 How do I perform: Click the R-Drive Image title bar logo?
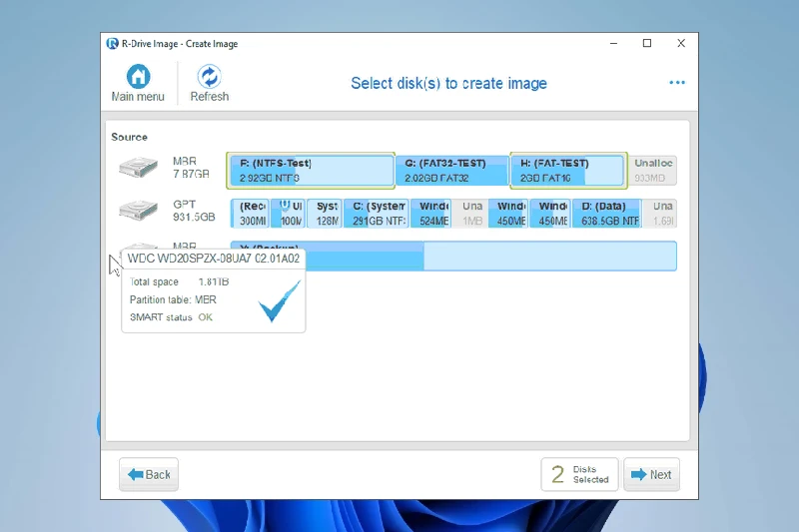click(112, 43)
